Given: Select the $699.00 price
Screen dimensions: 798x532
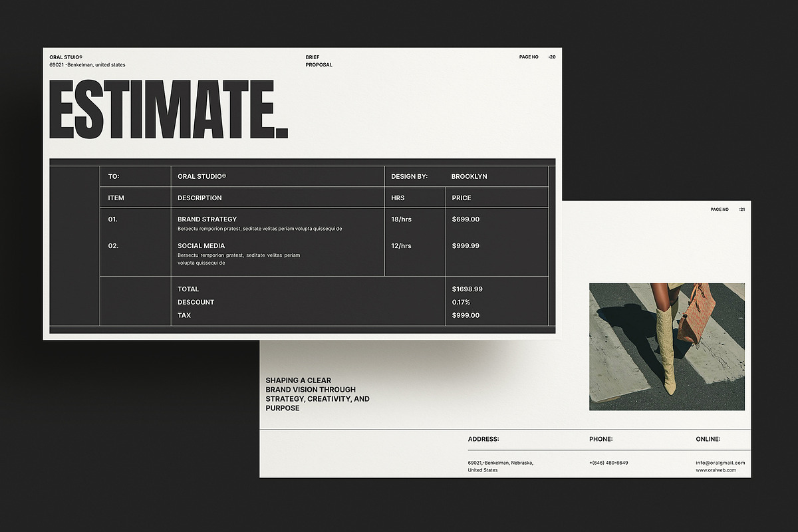Looking at the screenshot, I should [x=465, y=219].
